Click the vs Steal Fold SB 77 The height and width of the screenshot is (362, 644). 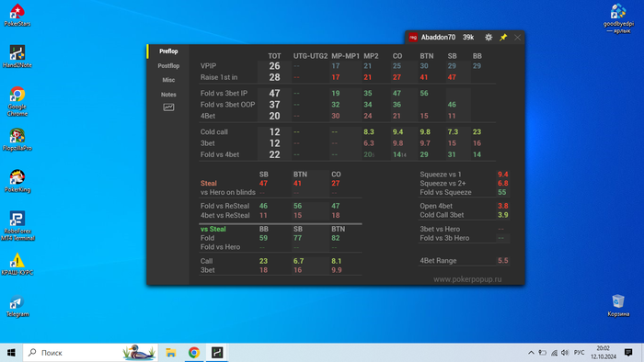coord(298,238)
